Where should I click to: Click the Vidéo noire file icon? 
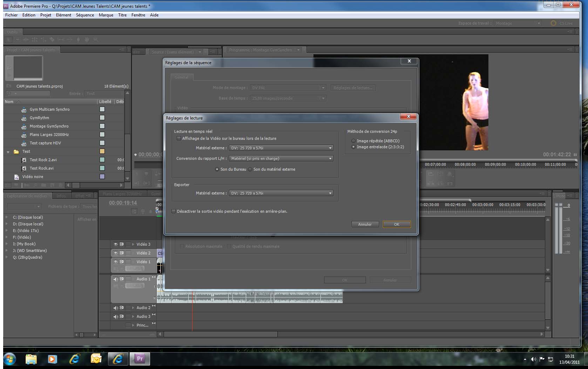coord(16,177)
